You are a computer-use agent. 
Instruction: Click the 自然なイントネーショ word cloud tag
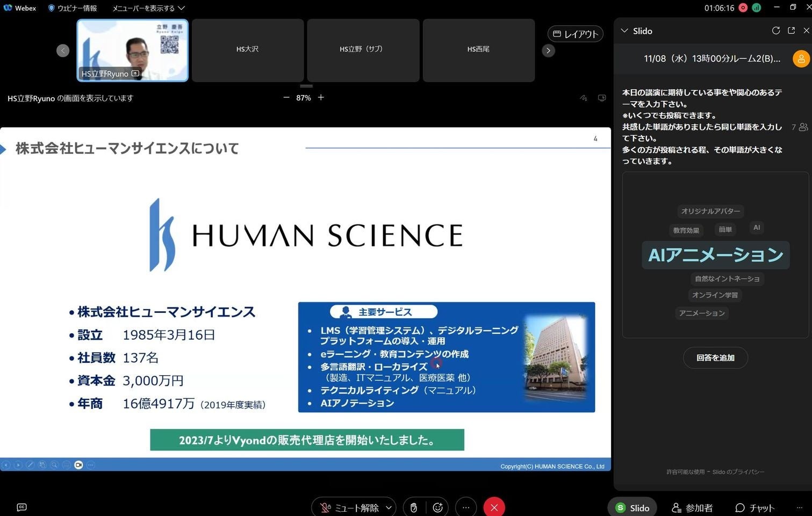(727, 278)
